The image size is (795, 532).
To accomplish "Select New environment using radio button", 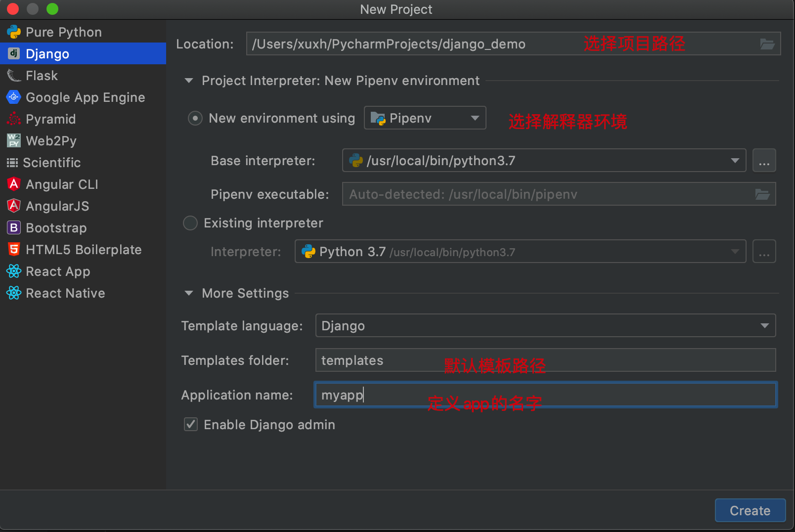I will (195, 118).
